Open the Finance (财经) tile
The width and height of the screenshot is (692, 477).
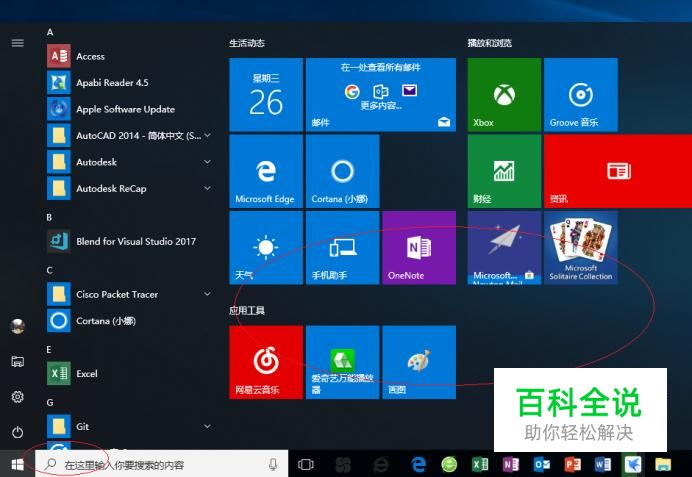coord(504,171)
